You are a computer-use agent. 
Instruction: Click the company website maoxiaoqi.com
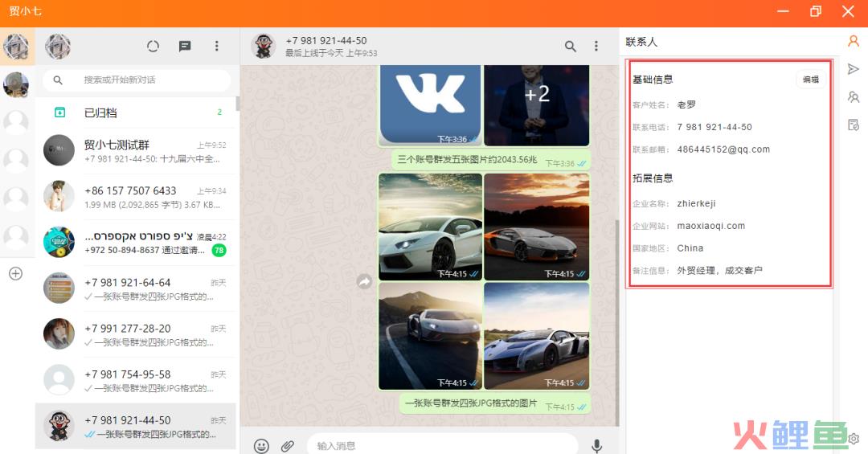pyautogui.click(x=710, y=226)
